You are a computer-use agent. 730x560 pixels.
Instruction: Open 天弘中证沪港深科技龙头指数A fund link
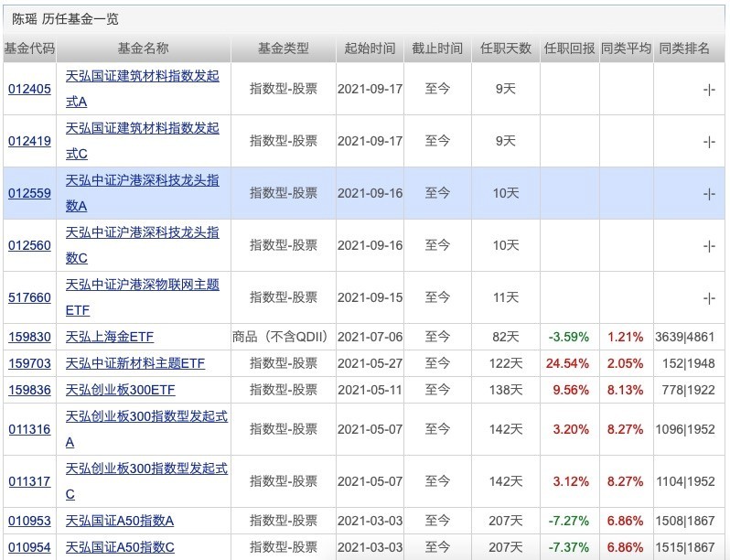(x=143, y=193)
